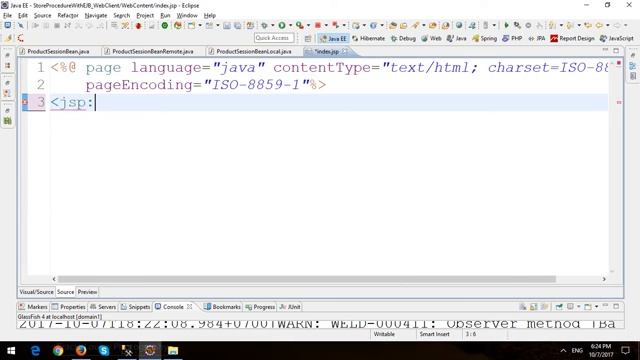640x360 pixels.
Task: Click the first toolbar icon under File menu
Action: coord(7,25)
